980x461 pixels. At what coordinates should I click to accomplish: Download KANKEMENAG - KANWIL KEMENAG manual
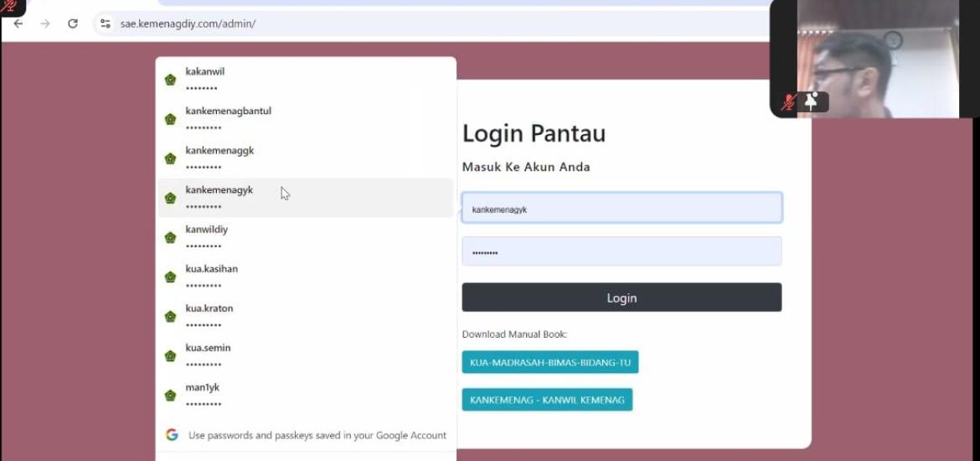tap(547, 400)
